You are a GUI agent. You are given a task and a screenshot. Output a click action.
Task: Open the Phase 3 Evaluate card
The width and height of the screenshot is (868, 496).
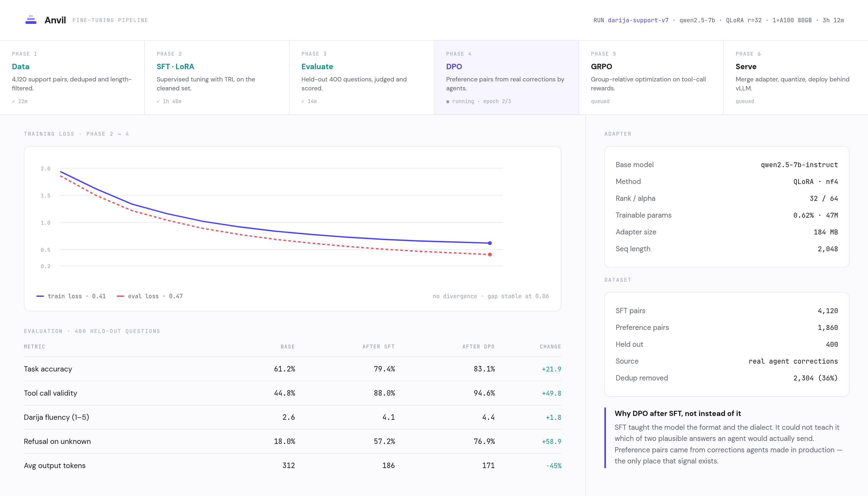[362, 78]
